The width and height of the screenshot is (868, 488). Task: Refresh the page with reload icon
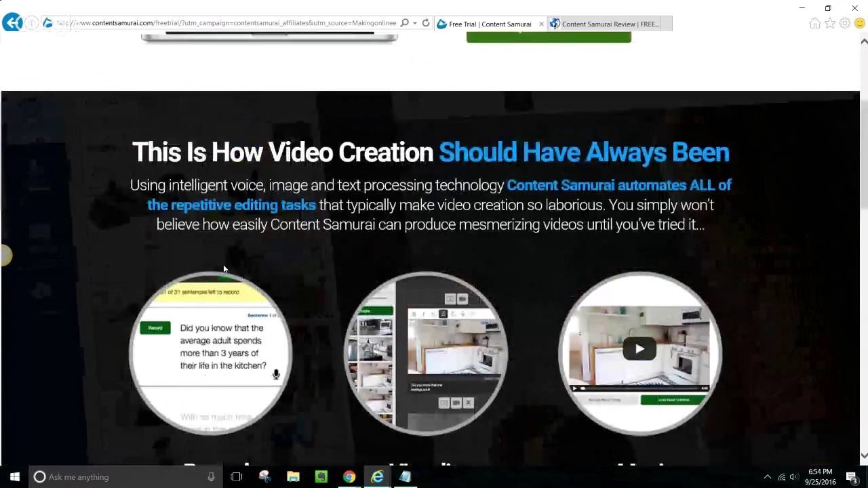(x=426, y=23)
